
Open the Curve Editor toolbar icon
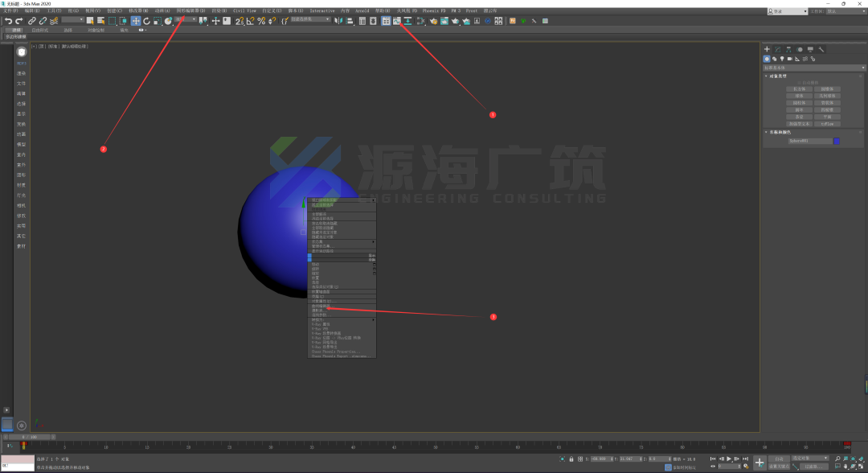[x=397, y=21]
